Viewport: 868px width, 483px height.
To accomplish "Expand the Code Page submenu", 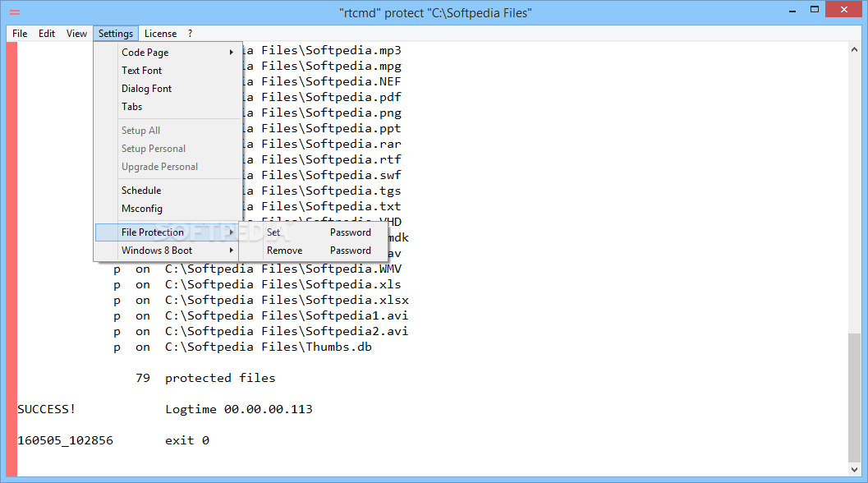I will point(169,52).
